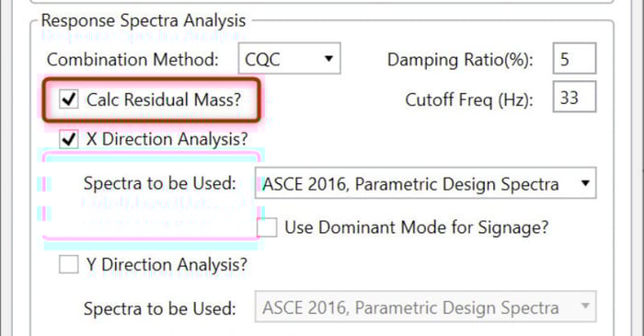The height and width of the screenshot is (336, 644).
Task: Click the Y direction Spectra to be Used label
Action: (x=160, y=308)
